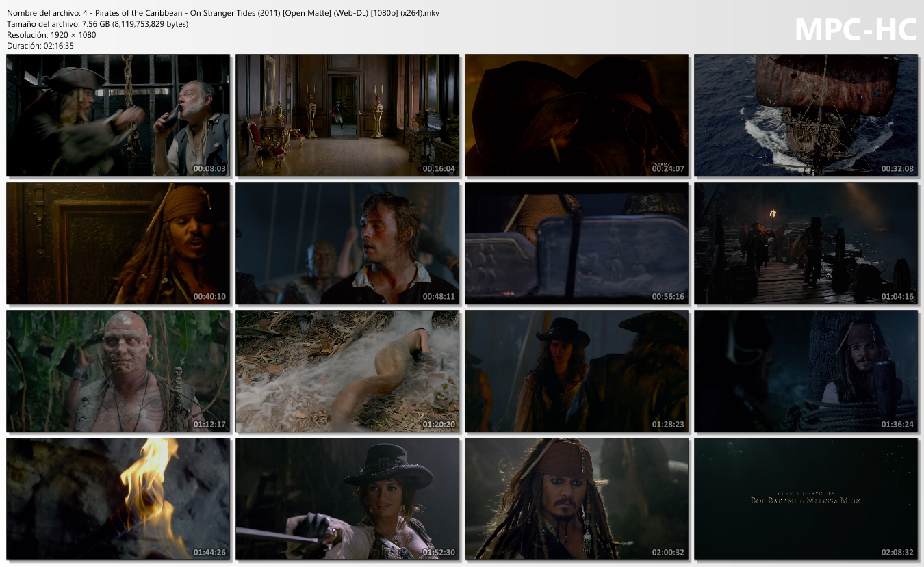Select the torch flame thumbnail at 01:44:26
The height and width of the screenshot is (567, 924).
118,499
